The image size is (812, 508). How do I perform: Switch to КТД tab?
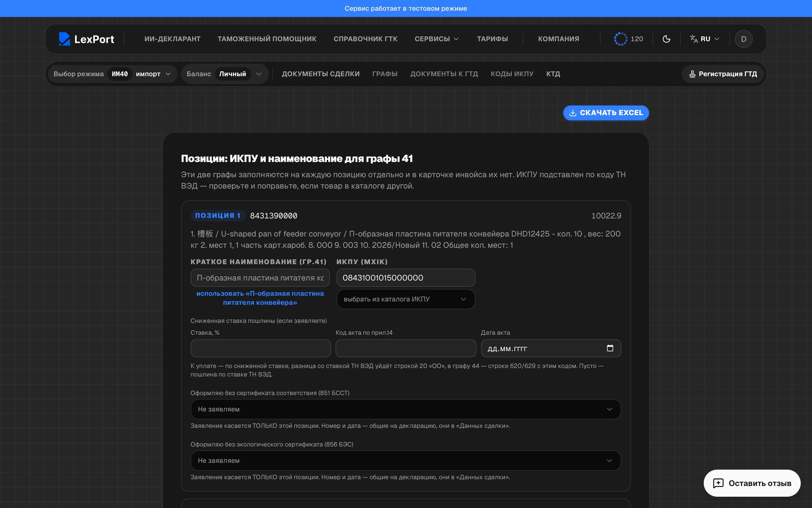tap(553, 74)
